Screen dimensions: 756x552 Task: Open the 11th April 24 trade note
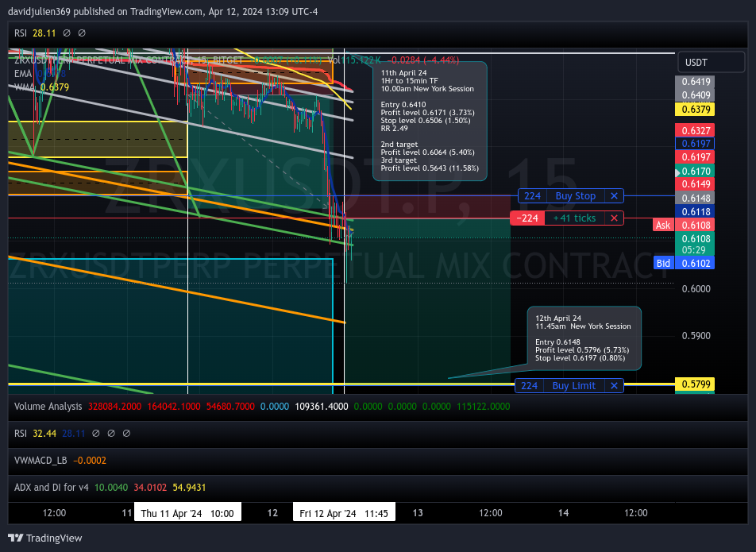(x=430, y=121)
